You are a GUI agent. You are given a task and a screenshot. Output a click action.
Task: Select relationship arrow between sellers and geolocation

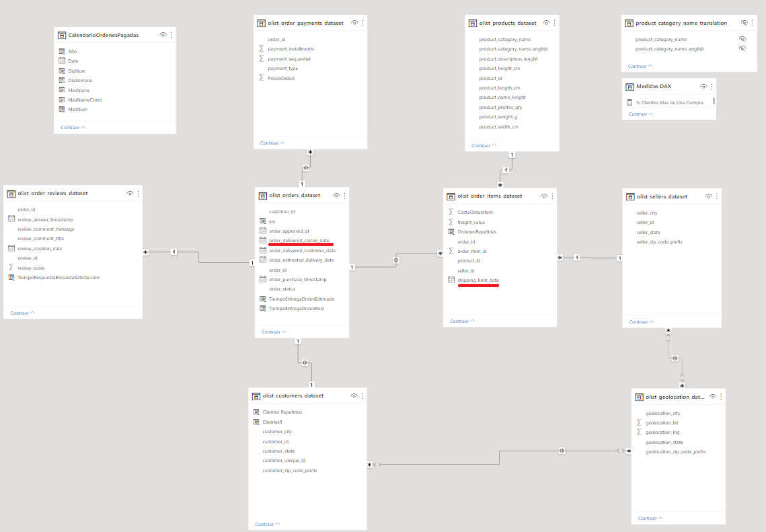675,358
